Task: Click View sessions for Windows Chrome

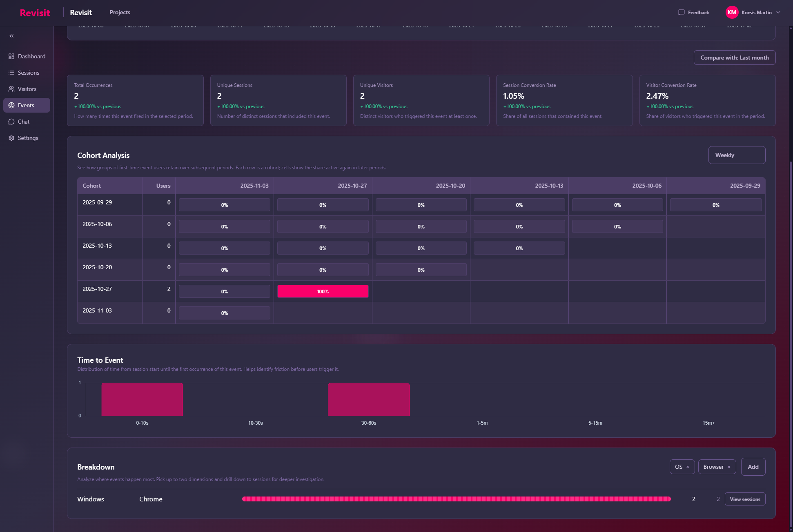Action: click(x=745, y=499)
